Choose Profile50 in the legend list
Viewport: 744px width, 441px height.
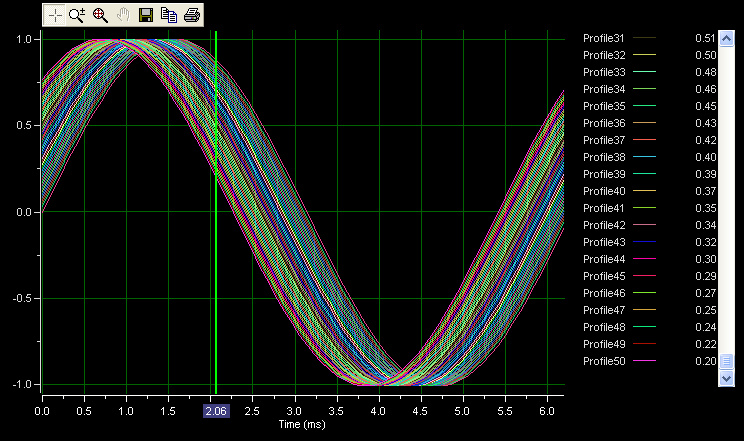(x=604, y=361)
